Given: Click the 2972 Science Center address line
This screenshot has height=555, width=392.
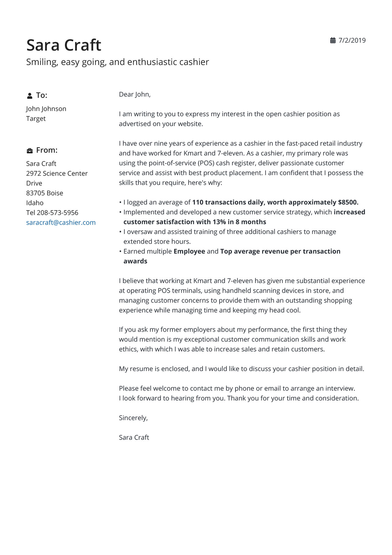Looking at the screenshot, I should [x=57, y=174].
